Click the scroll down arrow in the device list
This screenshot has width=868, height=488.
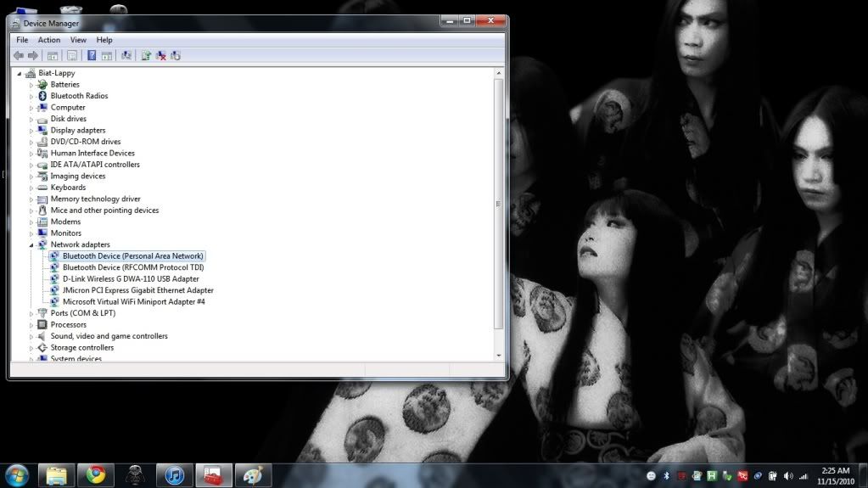tap(499, 356)
